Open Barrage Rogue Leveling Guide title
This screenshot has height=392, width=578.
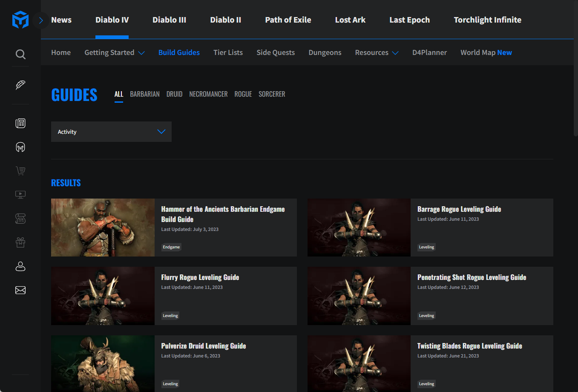(459, 209)
